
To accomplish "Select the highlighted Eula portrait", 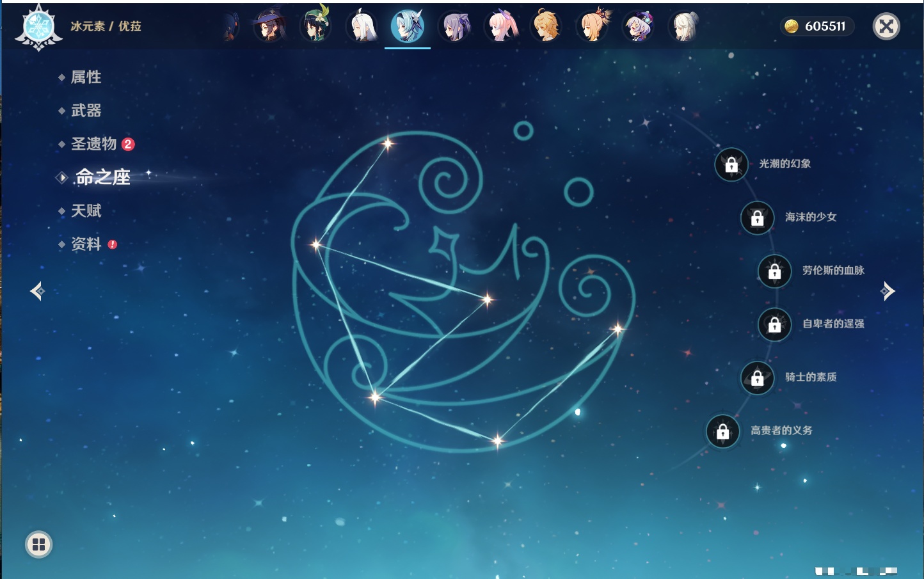I will pyautogui.click(x=408, y=26).
